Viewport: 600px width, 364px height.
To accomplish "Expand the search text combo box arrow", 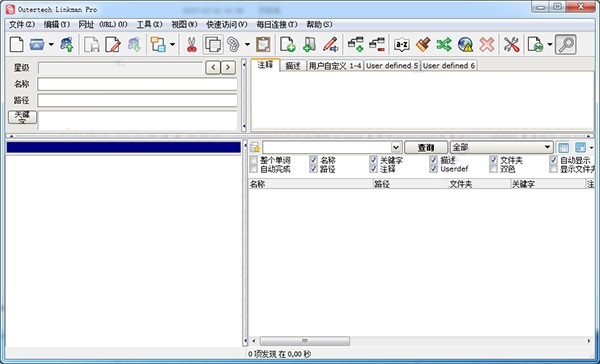I will coord(396,147).
